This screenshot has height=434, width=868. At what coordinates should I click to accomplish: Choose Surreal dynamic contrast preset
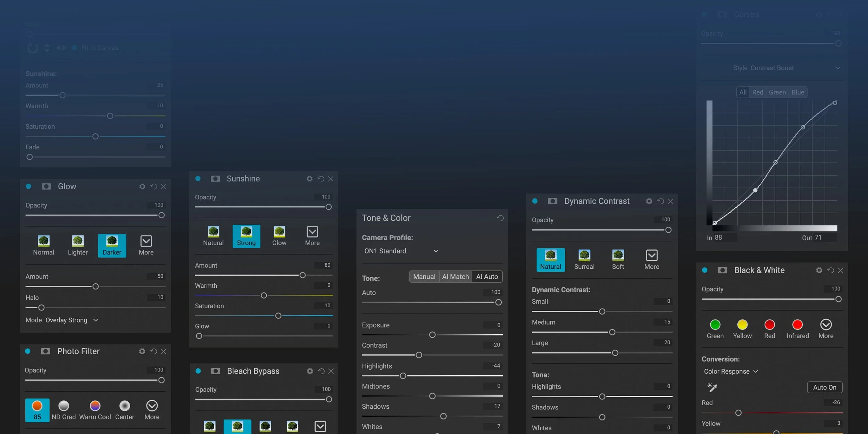[584, 260]
